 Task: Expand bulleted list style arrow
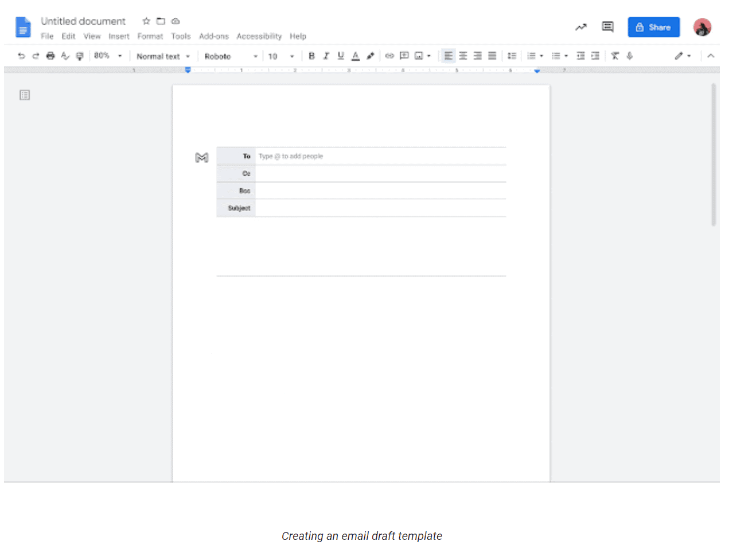point(566,56)
